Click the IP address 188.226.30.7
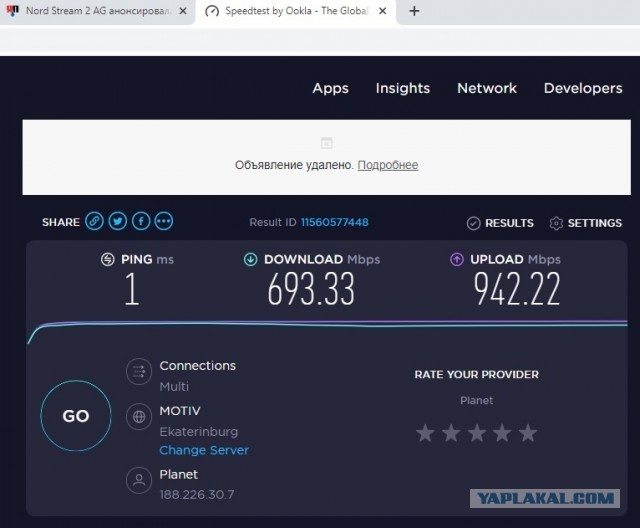This screenshot has height=528, width=640. point(197,495)
